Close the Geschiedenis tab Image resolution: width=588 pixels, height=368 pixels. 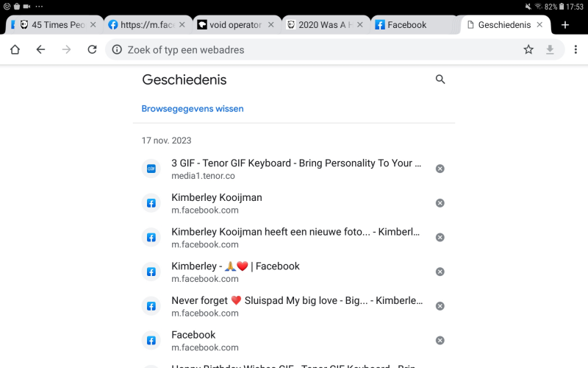[x=539, y=25]
